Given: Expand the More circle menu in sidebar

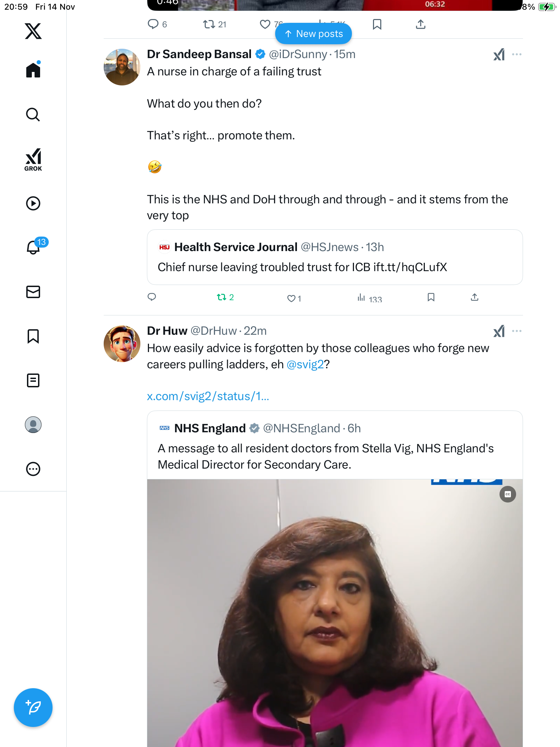Looking at the screenshot, I should (x=33, y=469).
